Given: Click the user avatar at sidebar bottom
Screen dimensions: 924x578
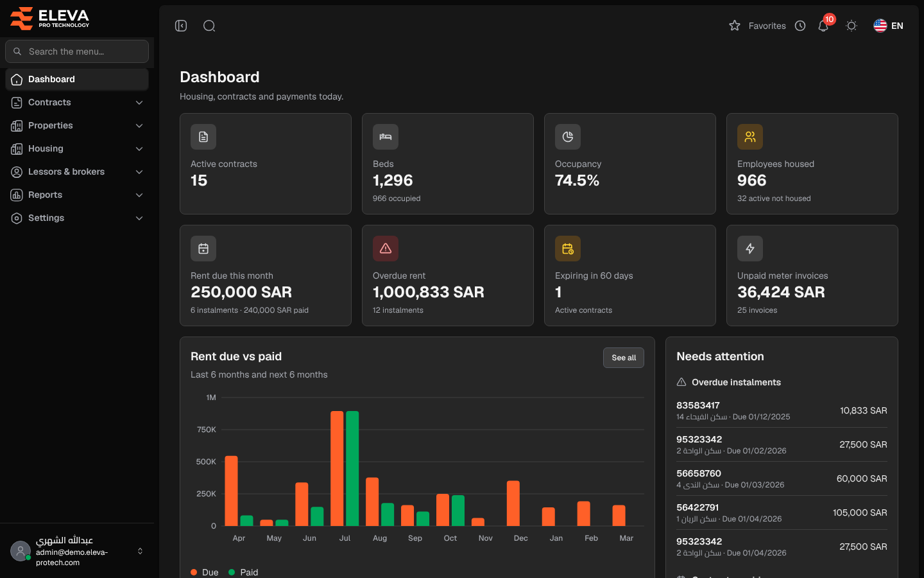Looking at the screenshot, I should pos(21,551).
